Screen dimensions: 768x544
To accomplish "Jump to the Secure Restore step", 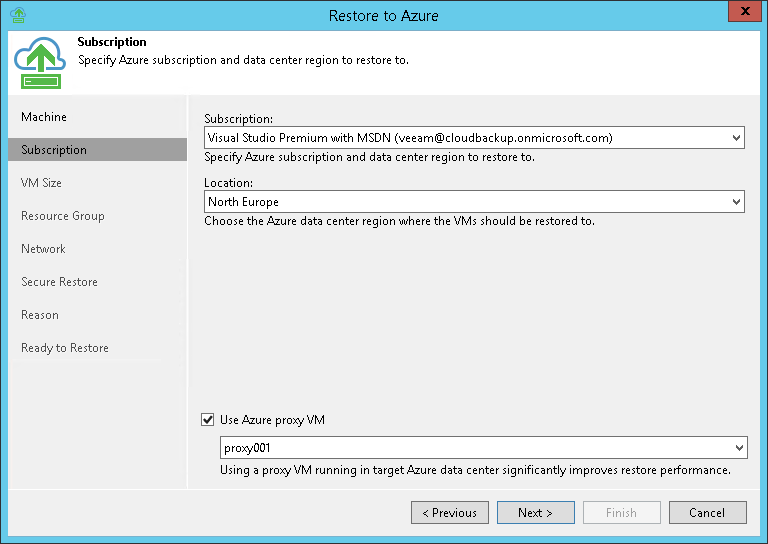I will [x=59, y=282].
